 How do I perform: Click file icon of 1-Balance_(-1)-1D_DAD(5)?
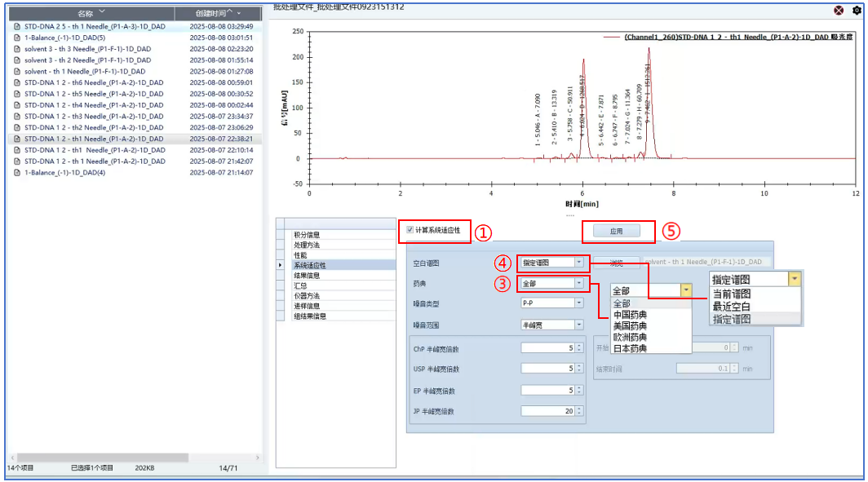click(17, 38)
